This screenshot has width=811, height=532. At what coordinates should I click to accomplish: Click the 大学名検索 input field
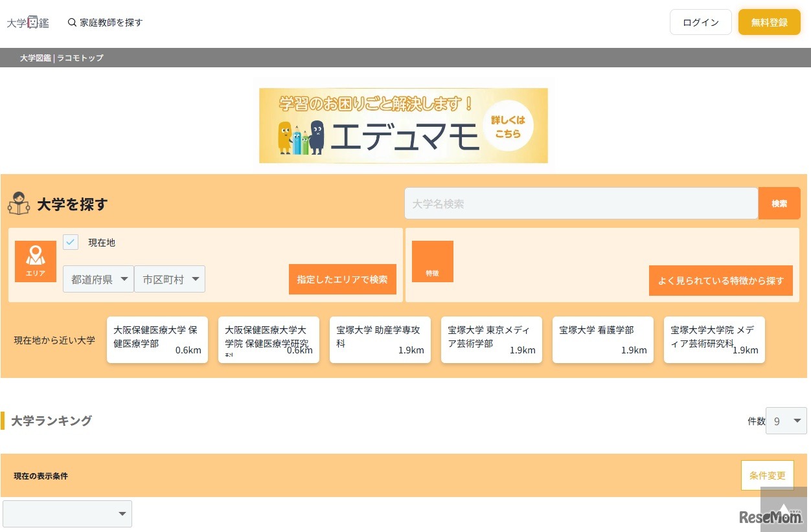580,204
